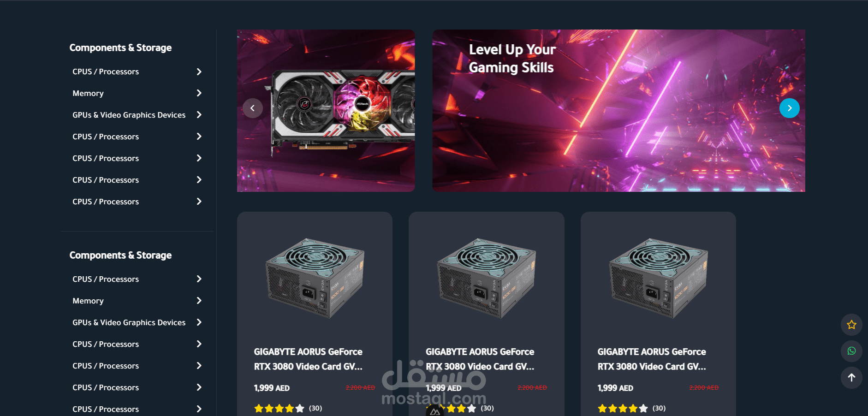The height and width of the screenshot is (416, 868).
Task: Click the dark logo badge at bottom
Action: [435, 410]
